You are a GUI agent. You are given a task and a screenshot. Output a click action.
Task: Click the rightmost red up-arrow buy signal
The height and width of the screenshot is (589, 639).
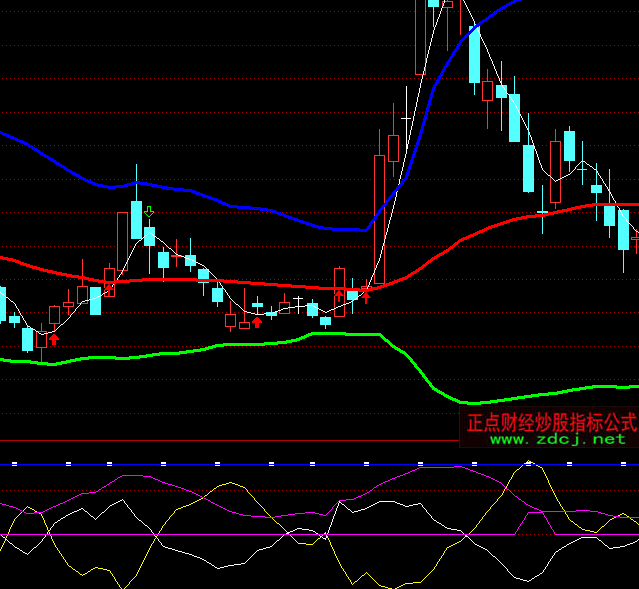point(366,296)
